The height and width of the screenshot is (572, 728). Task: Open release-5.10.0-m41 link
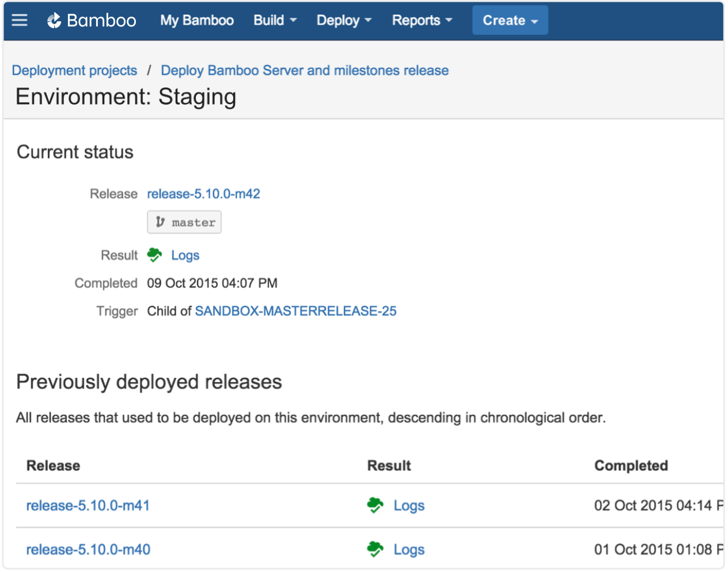click(x=88, y=505)
